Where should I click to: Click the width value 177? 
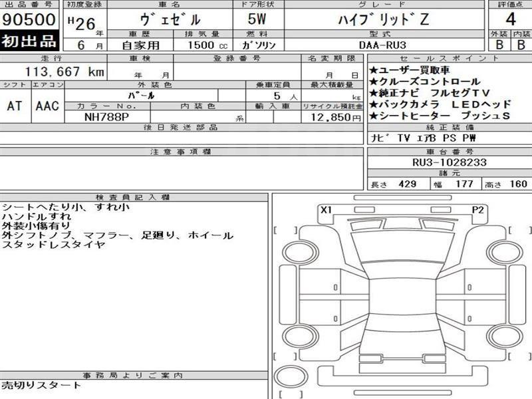[464, 184]
